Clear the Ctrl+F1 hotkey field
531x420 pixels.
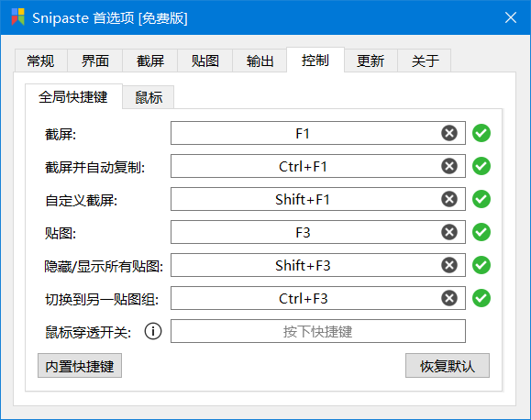(449, 166)
